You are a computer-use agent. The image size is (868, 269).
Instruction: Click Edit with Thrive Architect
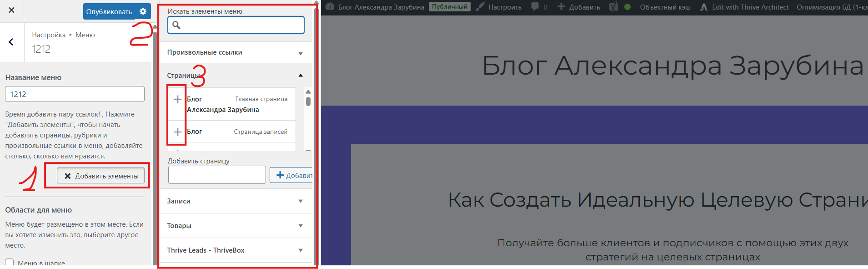744,7
